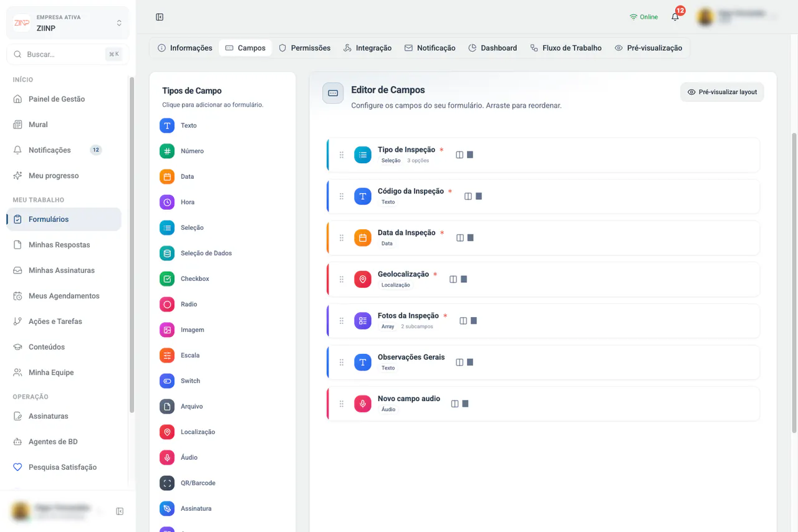Select the Novo campo audio field row

(543, 404)
